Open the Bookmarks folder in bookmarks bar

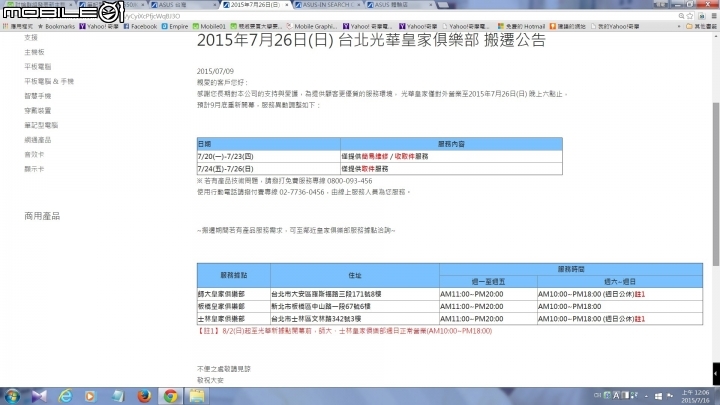click(x=56, y=27)
